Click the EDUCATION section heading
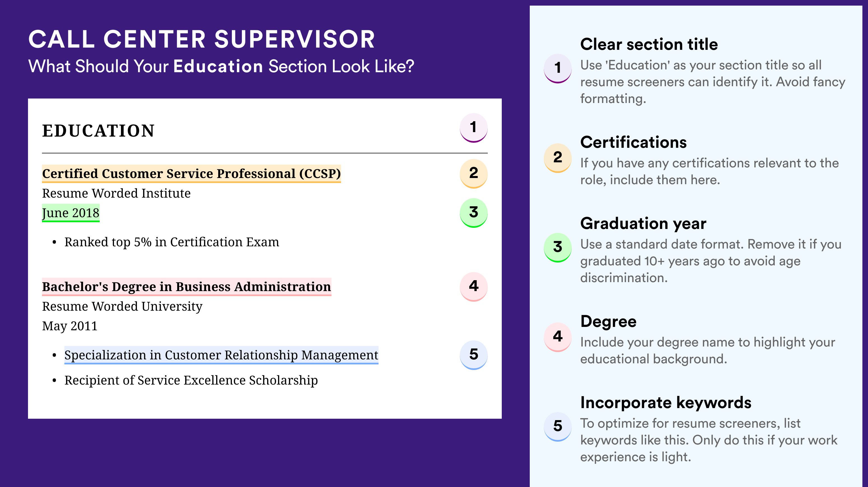Screen dimensions: 868x487 [x=98, y=131]
